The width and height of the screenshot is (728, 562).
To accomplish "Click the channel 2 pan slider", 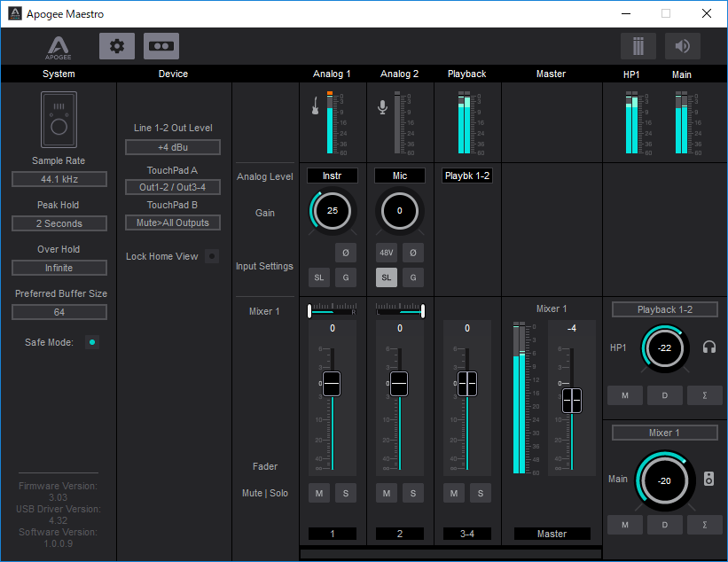I will coord(400,309).
